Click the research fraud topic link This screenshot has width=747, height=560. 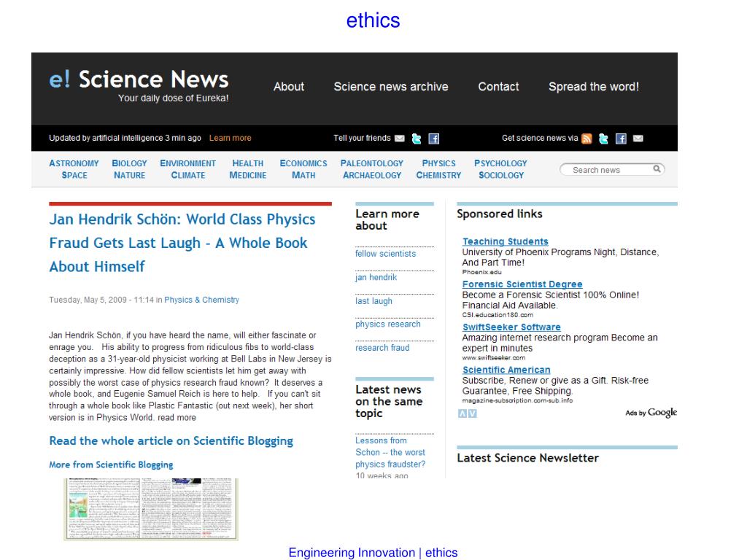click(x=382, y=348)
